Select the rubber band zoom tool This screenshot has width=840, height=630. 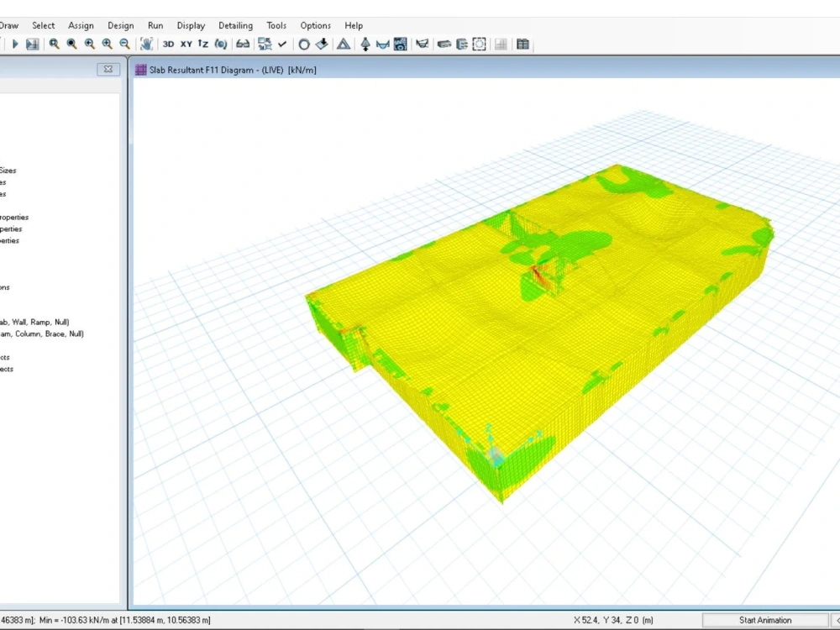point(54,44)
